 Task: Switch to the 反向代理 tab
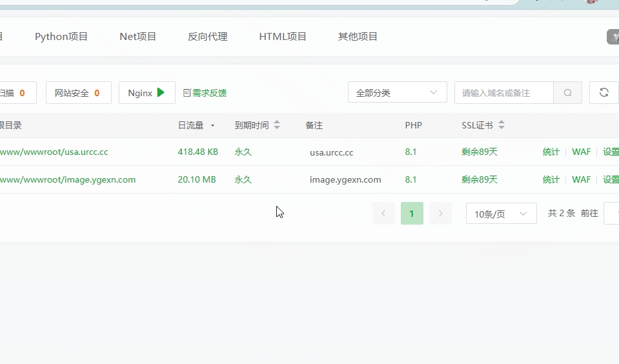[x=207, y=37]
